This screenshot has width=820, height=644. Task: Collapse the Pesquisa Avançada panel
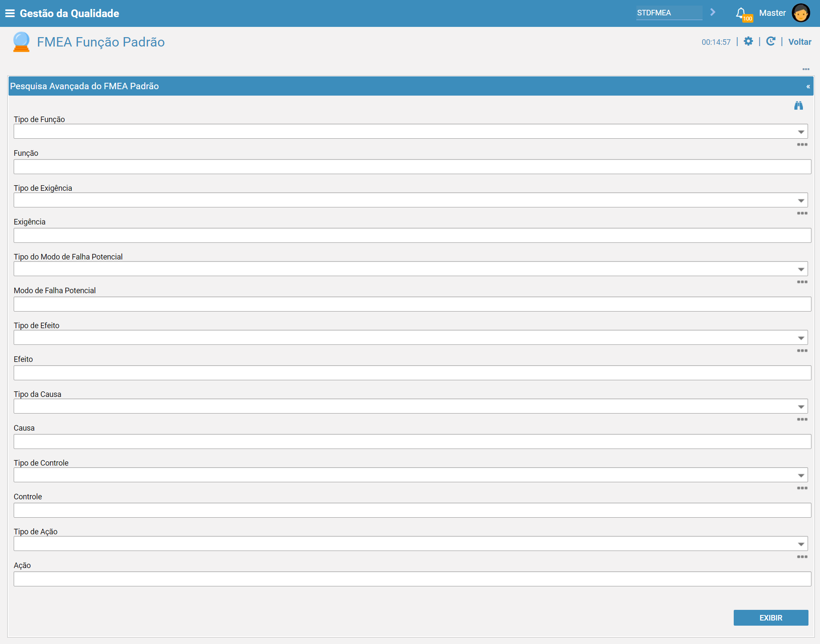pyautogui.click(x=808, y=87)
